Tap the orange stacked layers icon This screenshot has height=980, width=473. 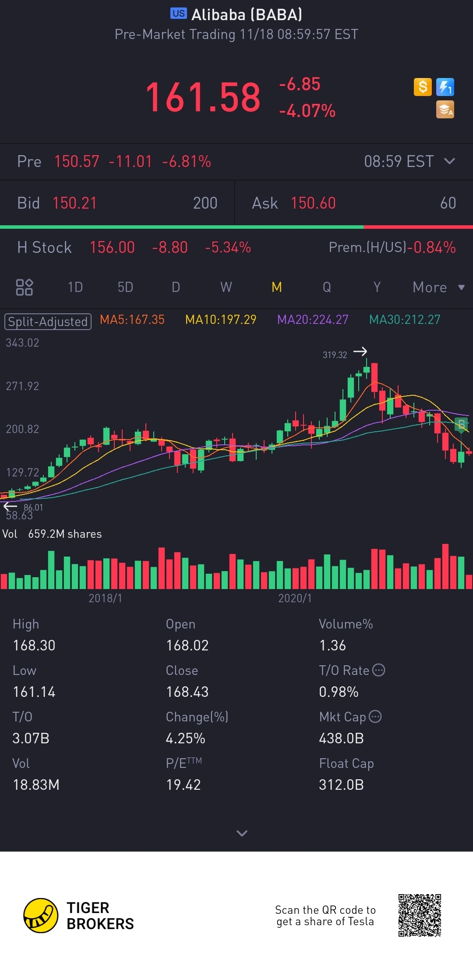pyautogui.click(x=445, y=110)
